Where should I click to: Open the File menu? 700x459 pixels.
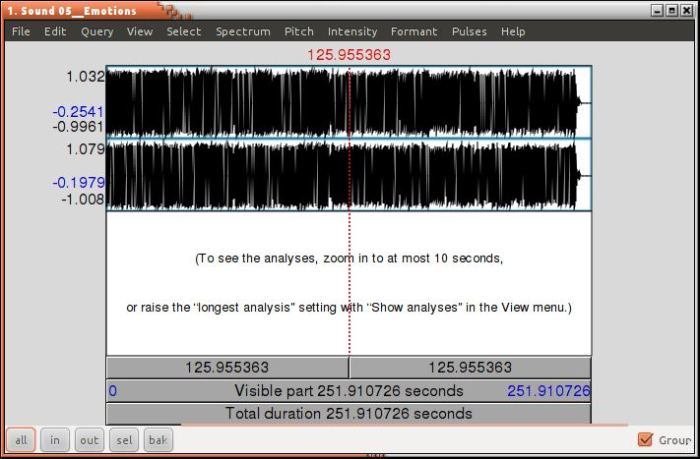[21, 32]
